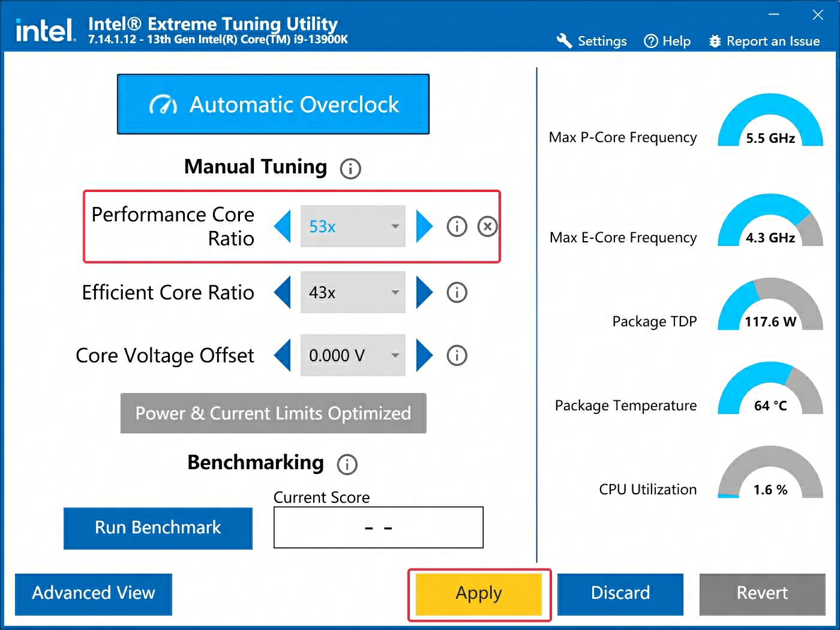Click the info icon beside Manual Tuning
The image size is (840, 630).
coord(350,169)
